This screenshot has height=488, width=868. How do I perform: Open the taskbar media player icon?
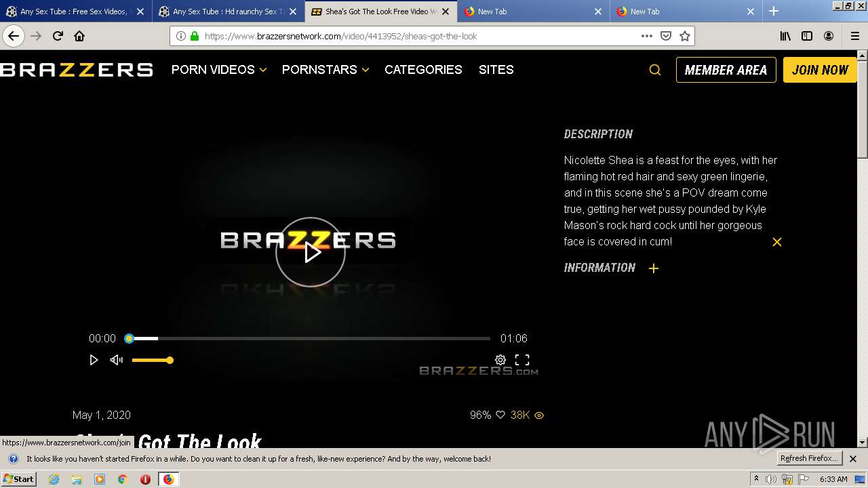coord(100,479)
